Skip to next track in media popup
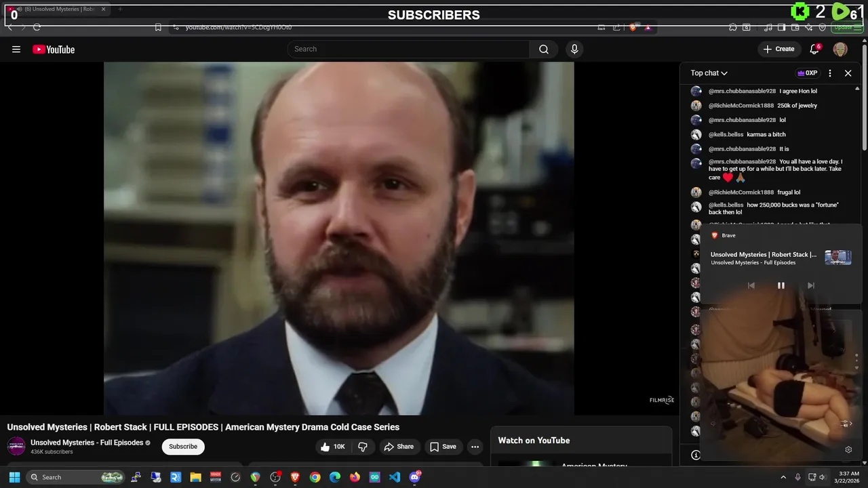Viewport: 868px width, 488px height. [810, 285]
